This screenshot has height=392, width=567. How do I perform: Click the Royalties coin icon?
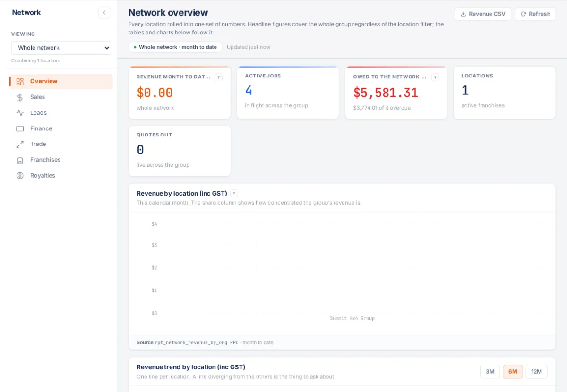click(20, 175)
